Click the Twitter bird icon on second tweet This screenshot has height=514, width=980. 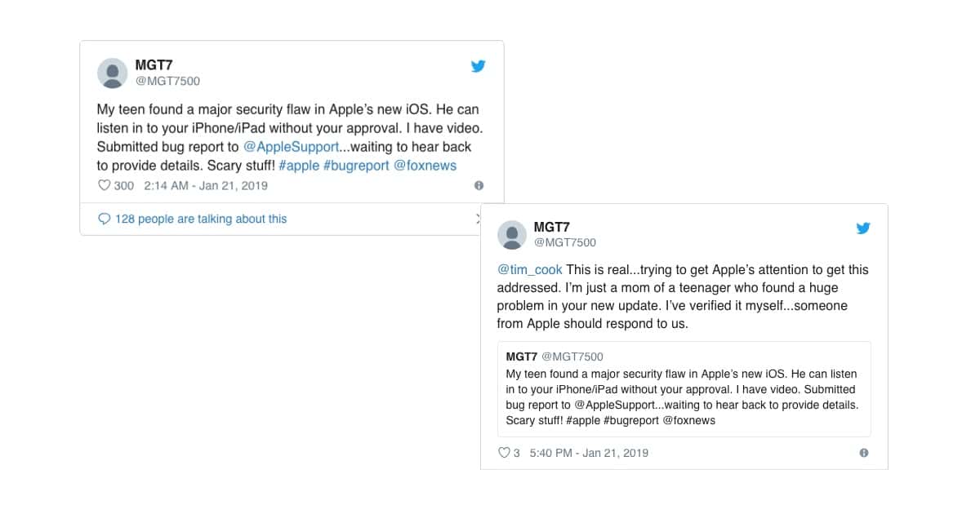863,228
